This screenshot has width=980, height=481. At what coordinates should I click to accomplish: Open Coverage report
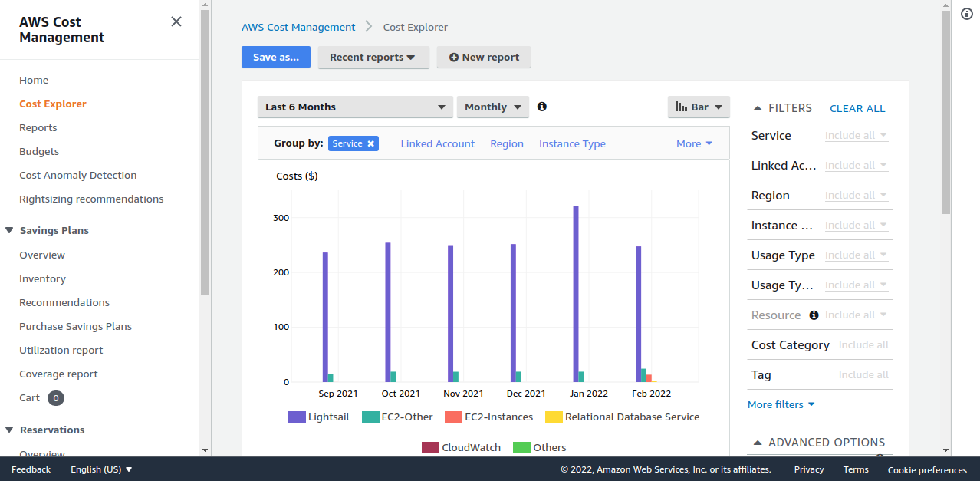[x=58, y=374]
